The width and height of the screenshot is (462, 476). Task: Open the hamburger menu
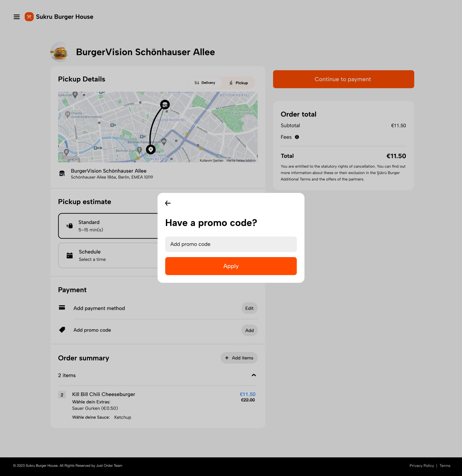(17, 17)
